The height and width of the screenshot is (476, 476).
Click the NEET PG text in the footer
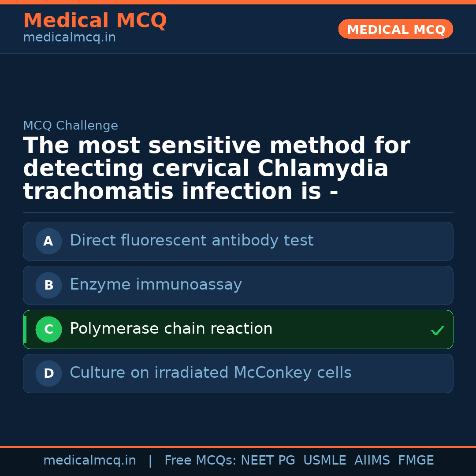(268, 461)
